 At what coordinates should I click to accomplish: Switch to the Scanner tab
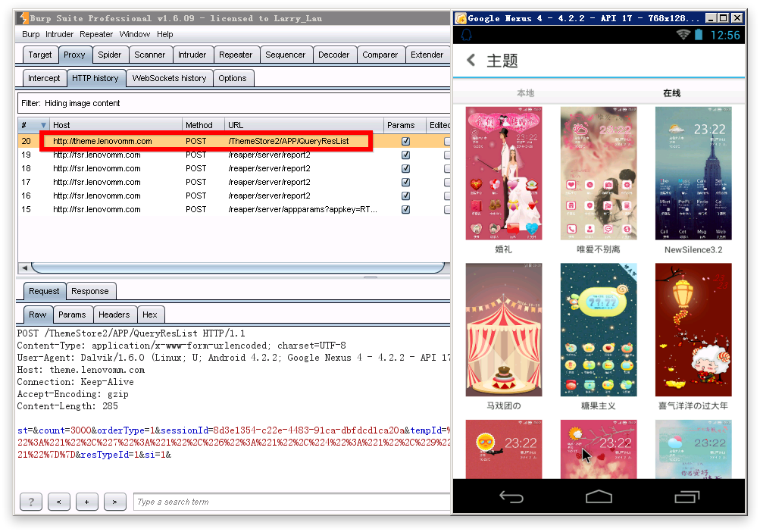point(150,55)
